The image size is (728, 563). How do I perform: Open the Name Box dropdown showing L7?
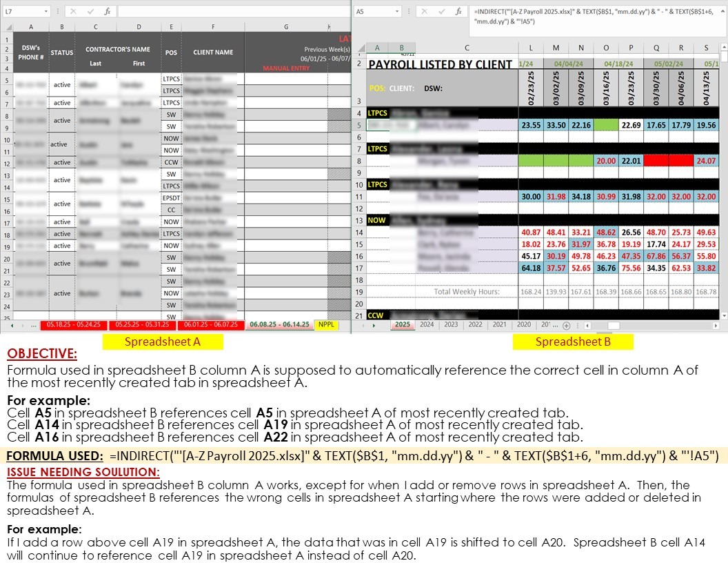click(45, 11)
